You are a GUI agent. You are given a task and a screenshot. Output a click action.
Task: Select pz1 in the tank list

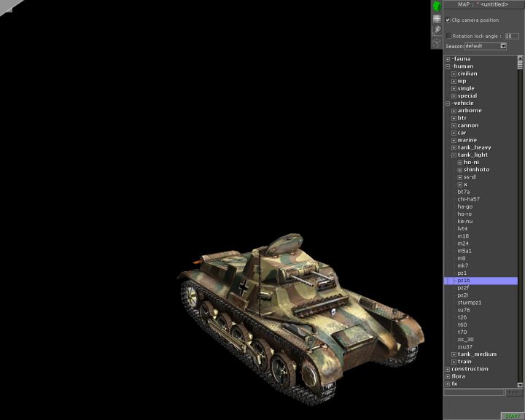coord(462,273)
